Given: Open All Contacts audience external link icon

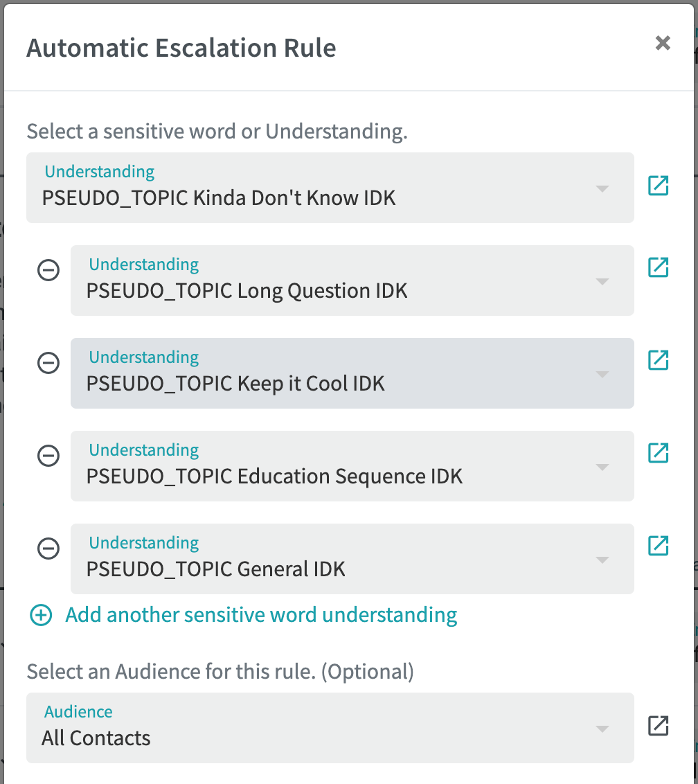Looking at the screenshot, I should coord(658,726).
